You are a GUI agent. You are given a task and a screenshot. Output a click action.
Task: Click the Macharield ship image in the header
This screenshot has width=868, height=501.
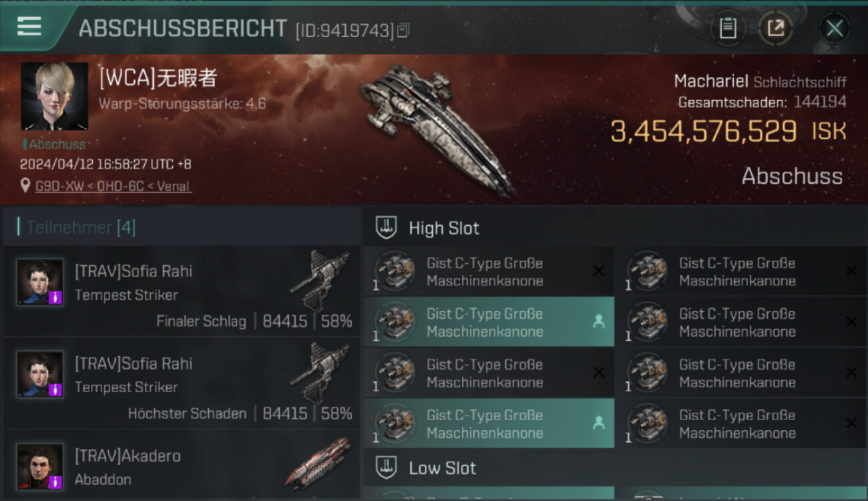(x=437, y=129)
